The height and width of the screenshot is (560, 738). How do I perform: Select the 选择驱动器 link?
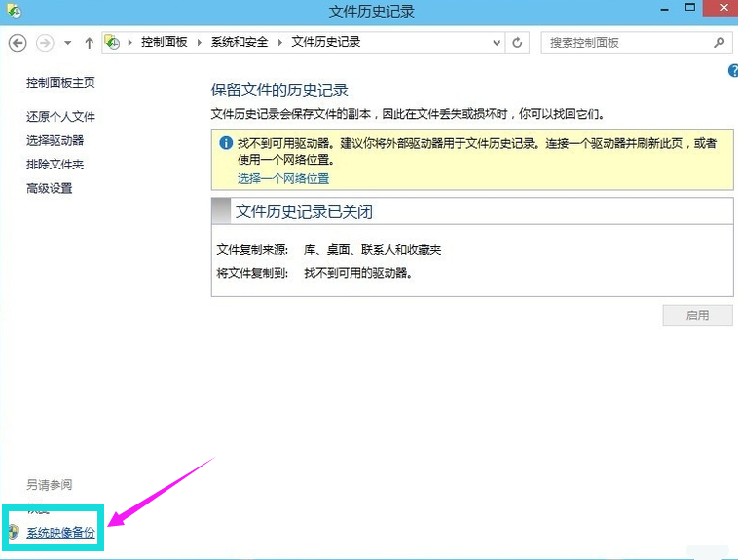(55, 141)
